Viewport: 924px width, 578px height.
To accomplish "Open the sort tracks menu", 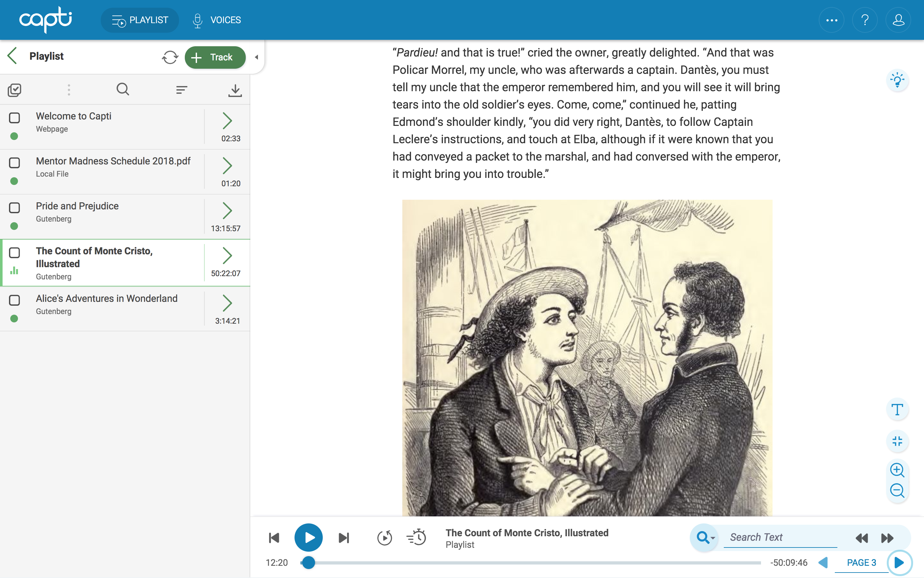I will (182, 90).
